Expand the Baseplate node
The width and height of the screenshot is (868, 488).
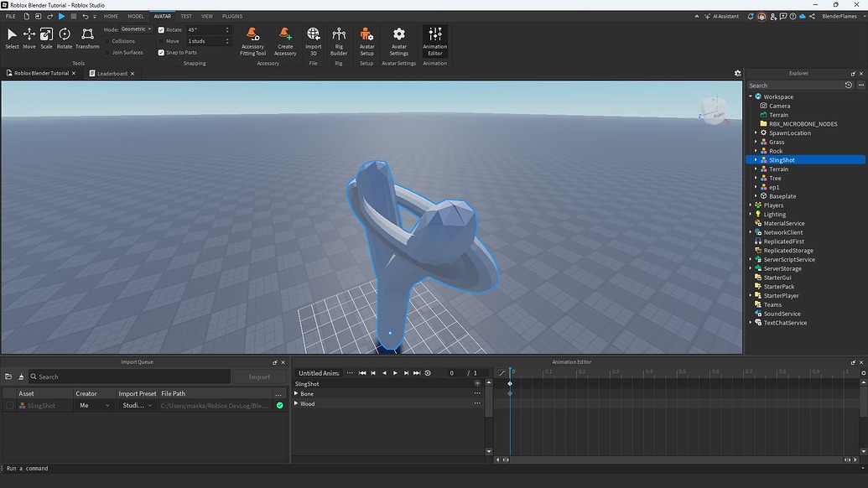pyautogui.click(x=756, y=196)
